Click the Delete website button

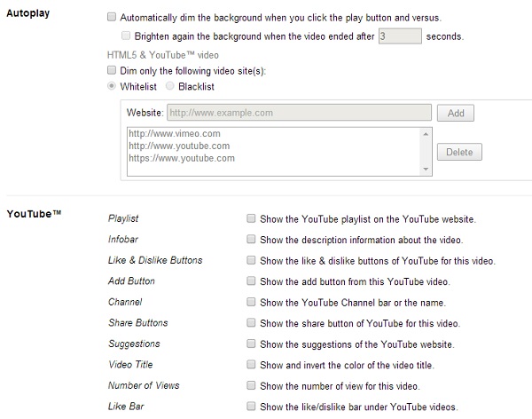pyautogui.click(x=459, y=152)
